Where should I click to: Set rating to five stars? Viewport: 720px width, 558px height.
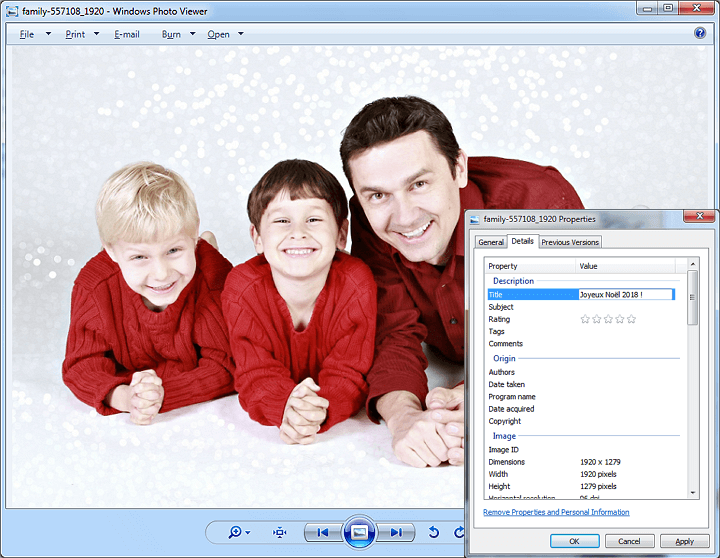point(631,319)
